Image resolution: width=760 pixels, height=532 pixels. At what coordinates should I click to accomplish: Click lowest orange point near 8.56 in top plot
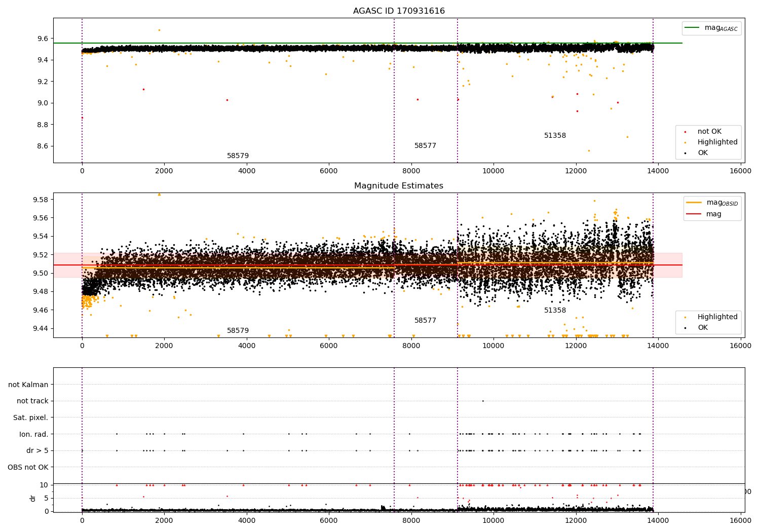click(x=589, y=150)
